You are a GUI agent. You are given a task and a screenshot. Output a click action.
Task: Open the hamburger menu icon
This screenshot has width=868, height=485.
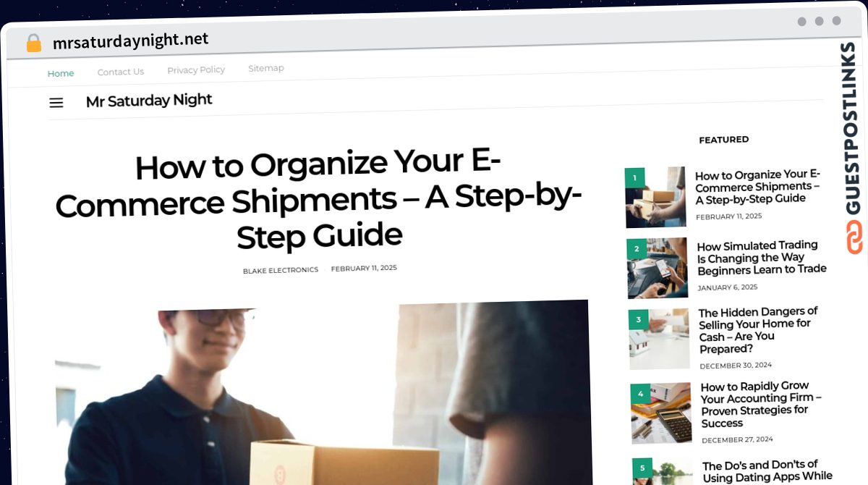[56, 103]
